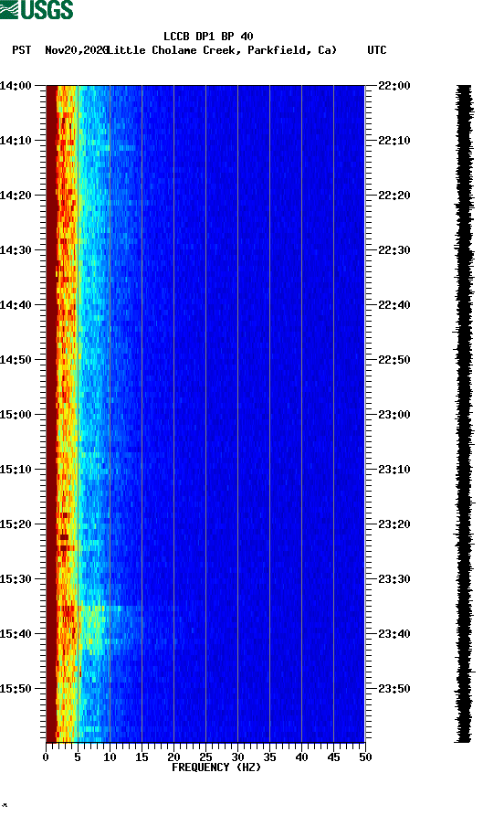Click the '23:20' UTC time label

click(394, 524)
